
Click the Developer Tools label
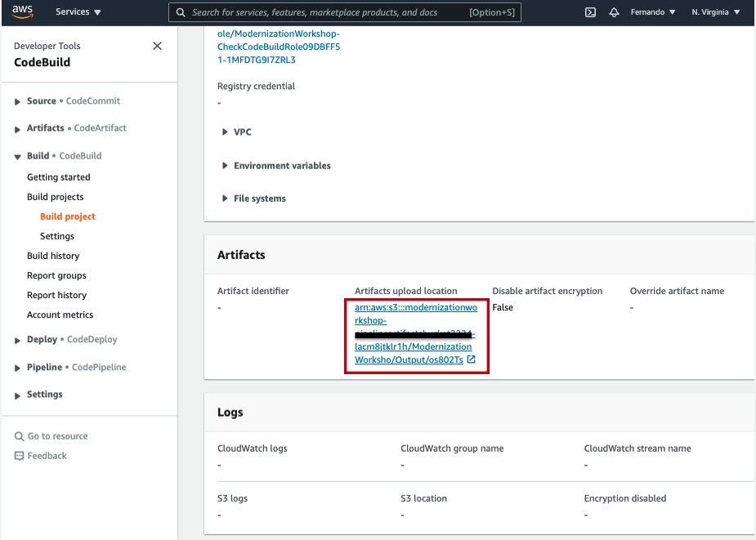coord(47,46)
